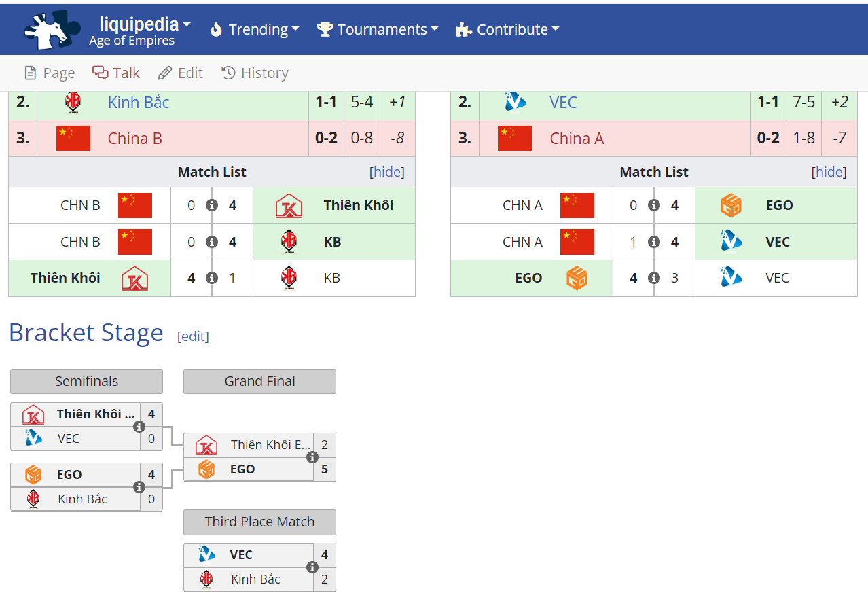Open the Trending dropdown menu

coord(255,30)
